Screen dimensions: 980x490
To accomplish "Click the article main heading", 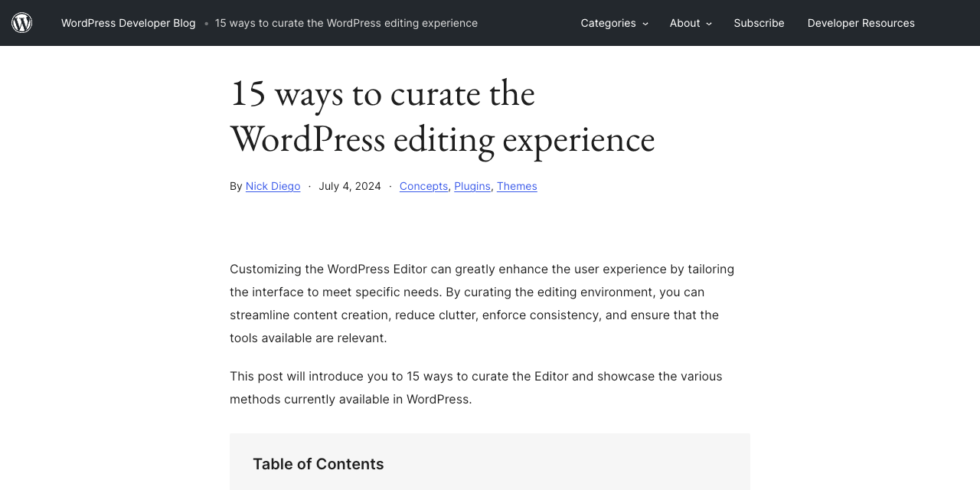I will (x=443, y=116).
